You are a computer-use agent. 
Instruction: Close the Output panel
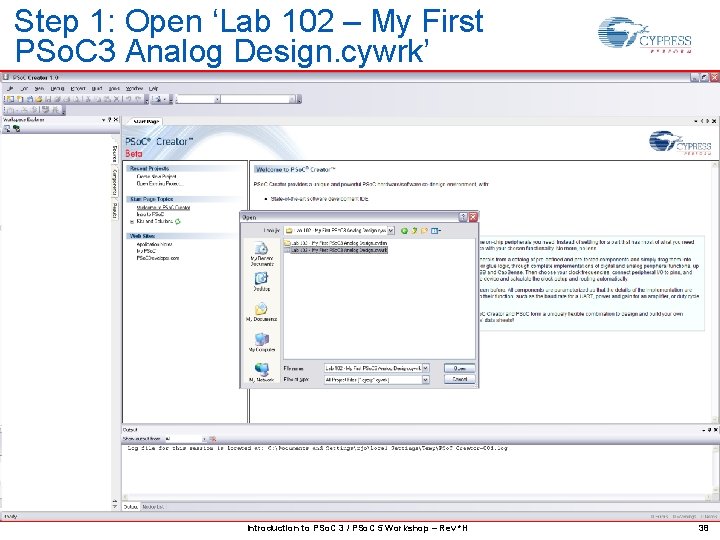coord(715,430)
